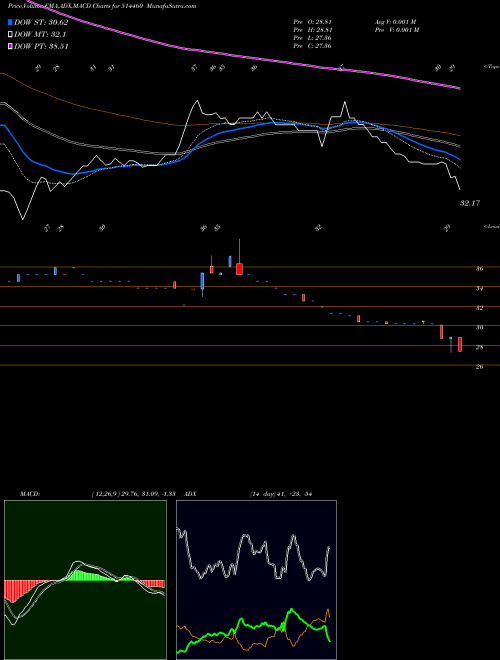This screenshot has width=500, height=660.
Task: Click the 36 price axis label
Action: tap(479, 269)
